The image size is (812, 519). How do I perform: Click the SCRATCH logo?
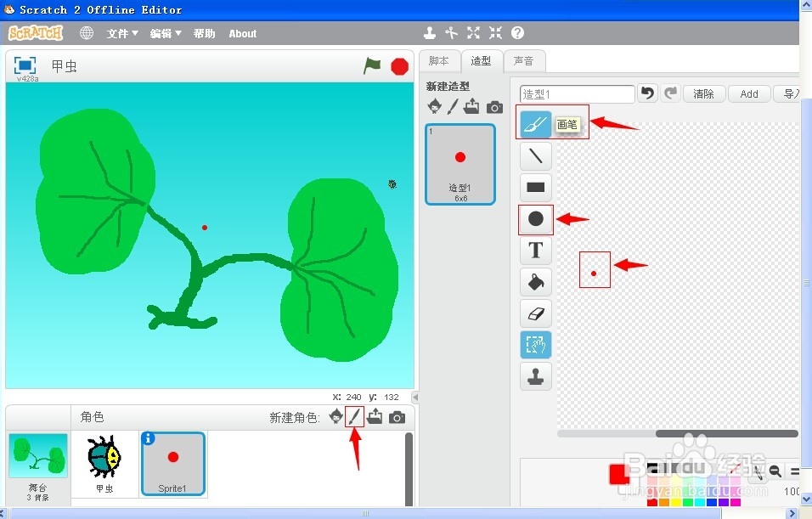[36, 33]
